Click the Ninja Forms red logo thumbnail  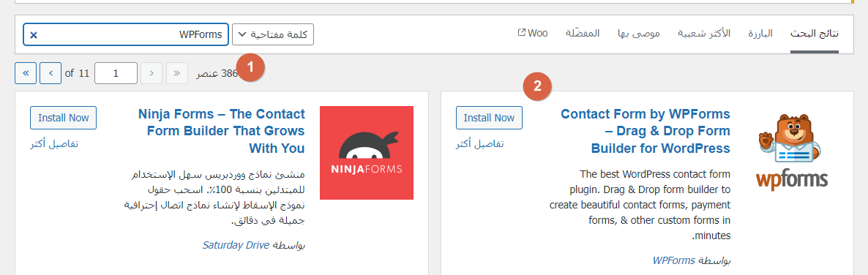tap(367, 153)
